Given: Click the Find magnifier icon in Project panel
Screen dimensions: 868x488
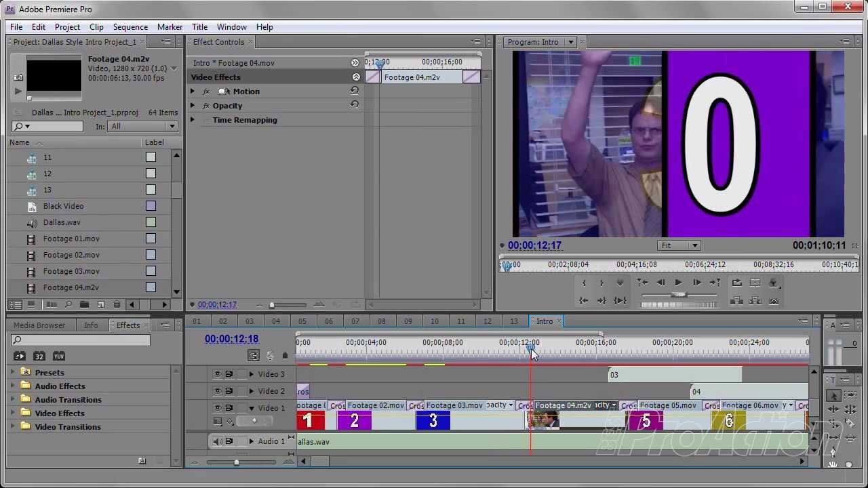Looking at the screenshot, I should (67, 305).
